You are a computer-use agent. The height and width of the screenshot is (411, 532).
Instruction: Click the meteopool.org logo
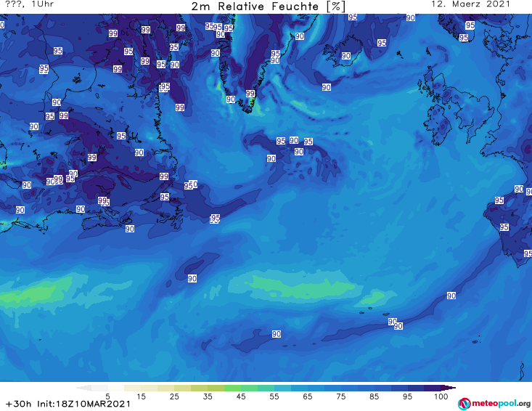point(494,404)
